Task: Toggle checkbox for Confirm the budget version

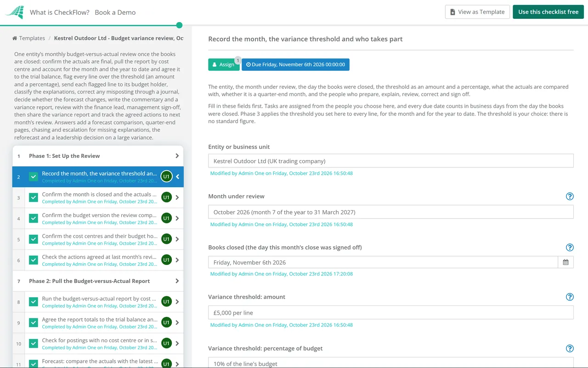Action: coord(34,218)
